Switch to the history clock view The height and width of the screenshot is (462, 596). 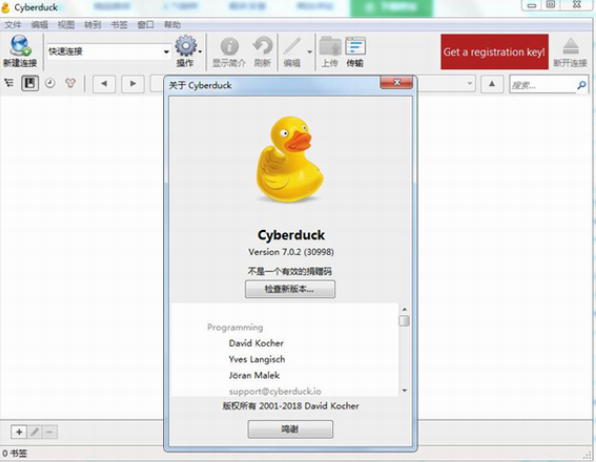(x=50, y=83)
